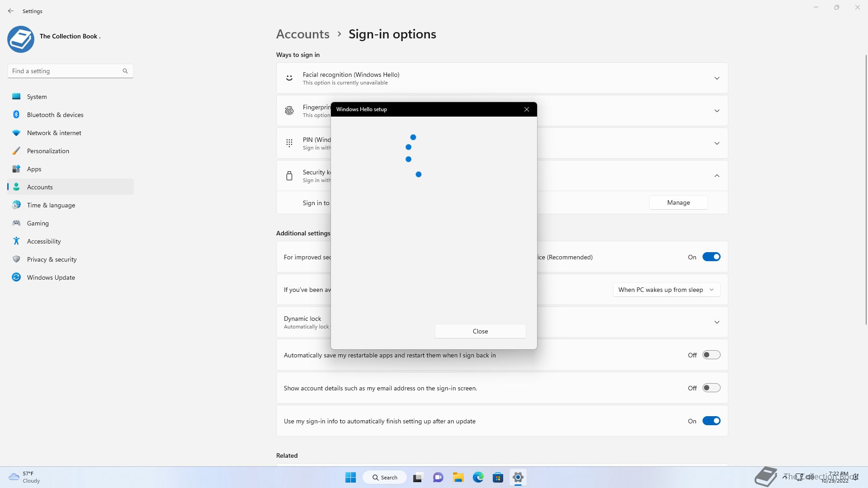The height and width of the screenshot is (488, 868).
Task: Click the Accounts breadcrumb link
Action: (x=302, y=34)
